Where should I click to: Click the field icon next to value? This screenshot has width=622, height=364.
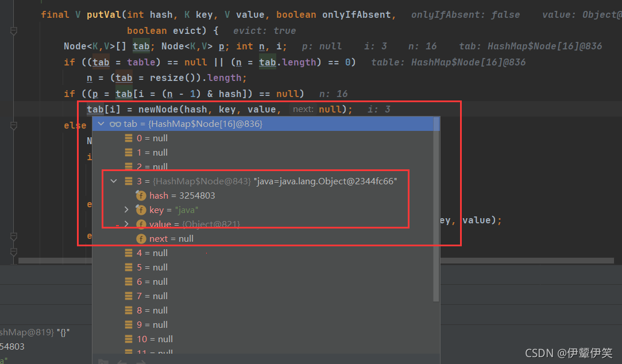point(141,224)
